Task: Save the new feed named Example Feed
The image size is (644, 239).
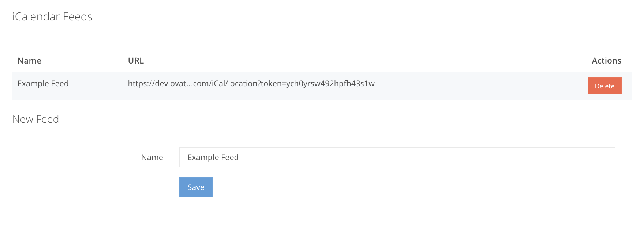Action: (x=196, y=187)
